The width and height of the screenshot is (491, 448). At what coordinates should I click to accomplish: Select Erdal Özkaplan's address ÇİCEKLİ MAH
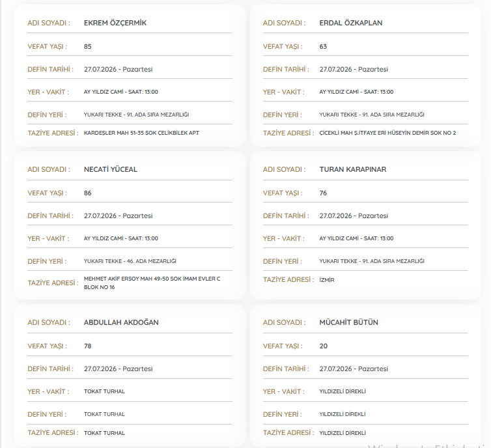click(387, 133)
